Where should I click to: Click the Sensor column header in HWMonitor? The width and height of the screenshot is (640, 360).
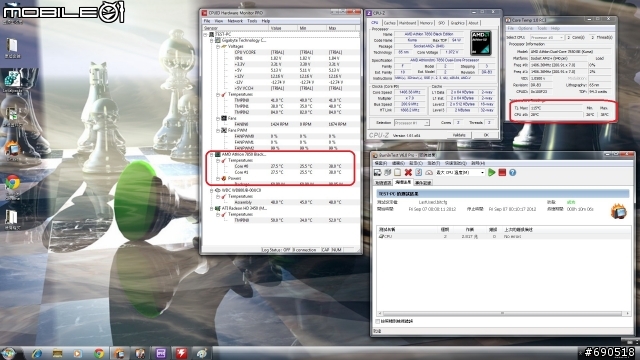pyautogui.click(x=236, y=28)
